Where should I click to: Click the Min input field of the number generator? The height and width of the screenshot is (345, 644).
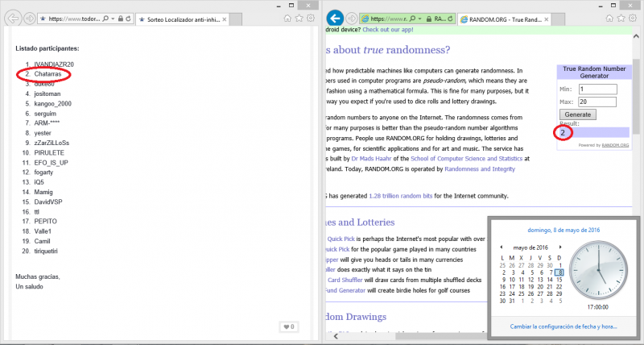tap(597, 88)
